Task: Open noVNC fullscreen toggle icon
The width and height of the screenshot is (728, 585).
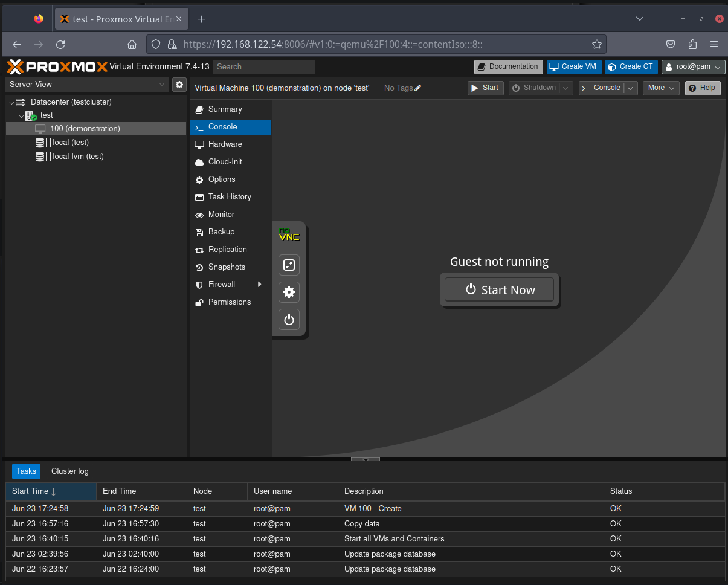Action: 289,265
